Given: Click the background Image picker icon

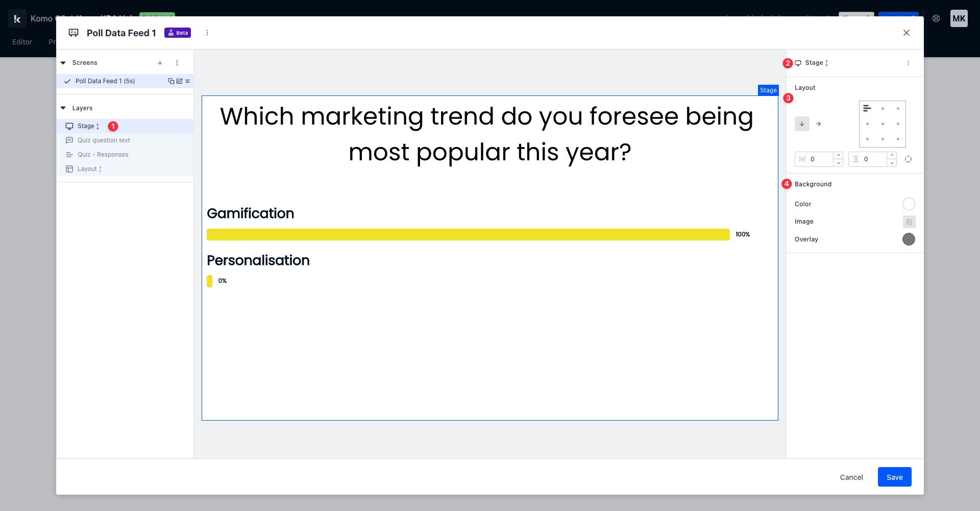Looking at the screenshot, I should [x=909, y=222].
